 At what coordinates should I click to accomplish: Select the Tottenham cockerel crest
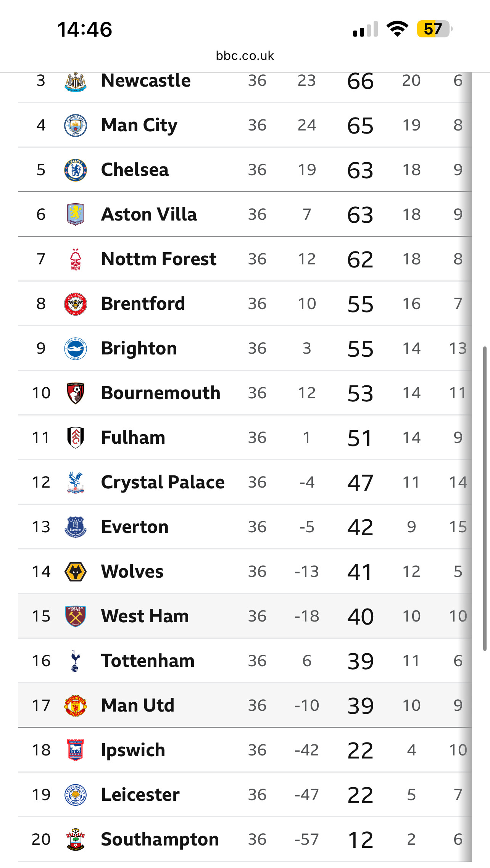pos(75,661)
